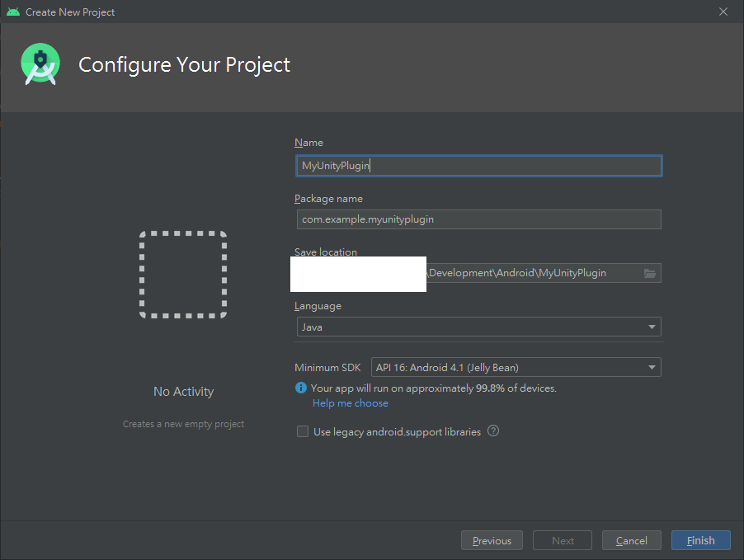The image size is (744, 560).
Task: Click the help question mark icon
Action: (493, 431)
